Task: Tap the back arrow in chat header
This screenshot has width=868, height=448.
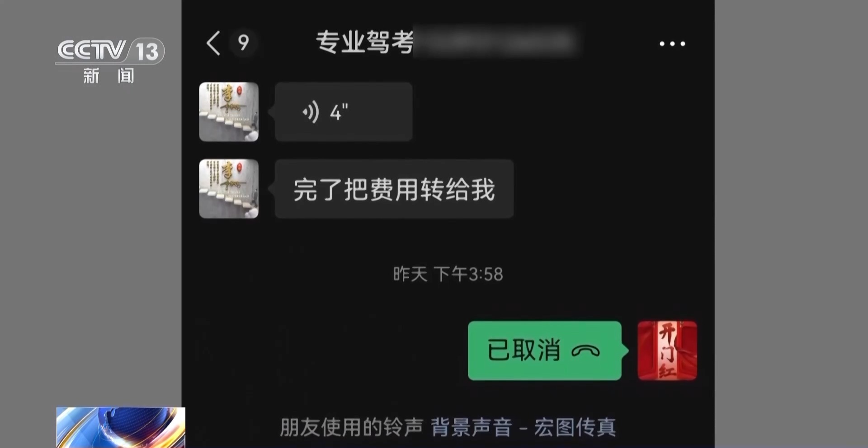Action: (213, 43)
